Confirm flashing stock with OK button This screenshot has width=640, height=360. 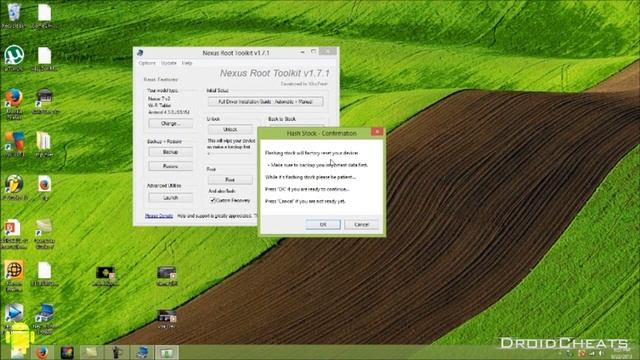(322, 224)
